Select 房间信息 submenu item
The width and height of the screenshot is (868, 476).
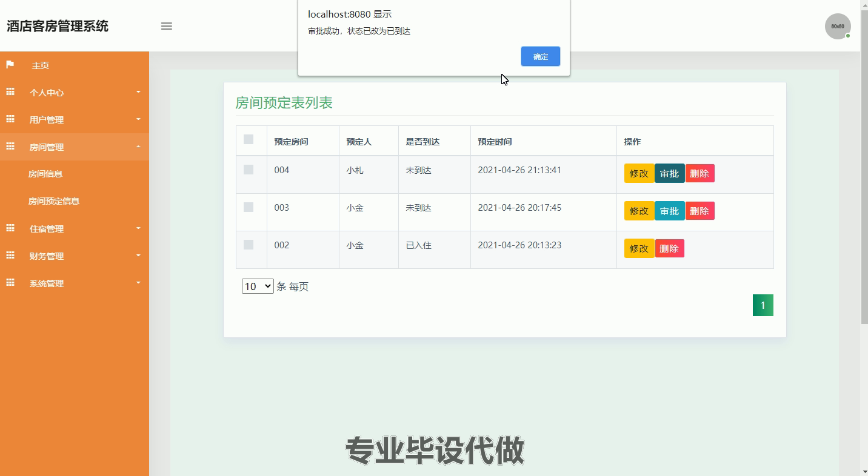click(x=45, y=174)
